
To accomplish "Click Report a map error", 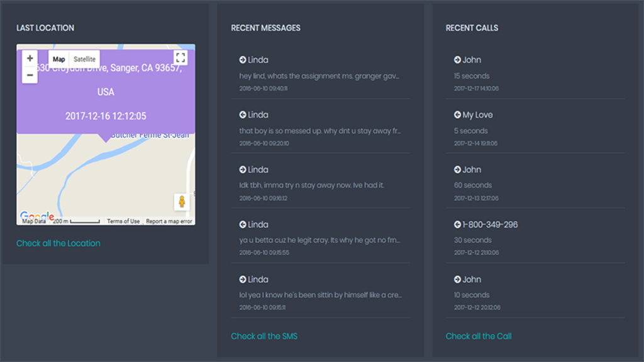I will [x=167, y=221].
